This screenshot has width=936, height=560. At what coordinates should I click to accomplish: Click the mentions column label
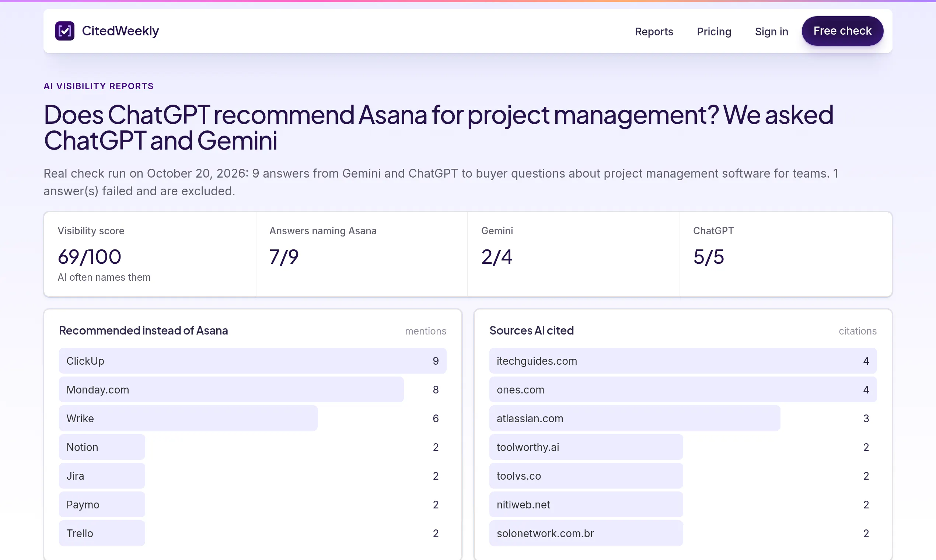pyautogui.click(x=426, y=331)
